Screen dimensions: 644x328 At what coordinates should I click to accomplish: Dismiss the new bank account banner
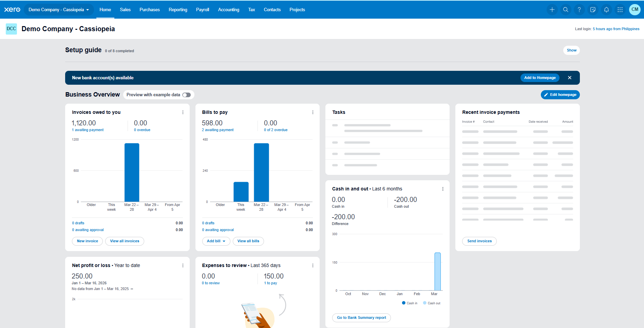570,78
